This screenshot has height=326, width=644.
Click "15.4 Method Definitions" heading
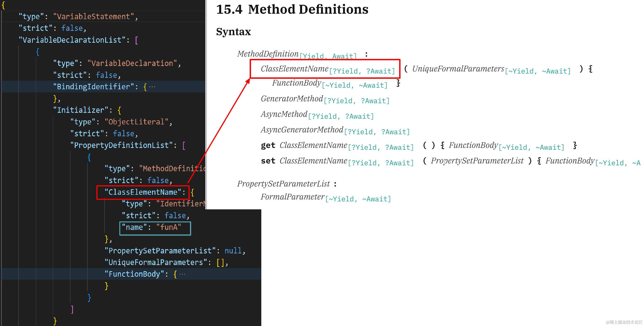pos(292,10)
